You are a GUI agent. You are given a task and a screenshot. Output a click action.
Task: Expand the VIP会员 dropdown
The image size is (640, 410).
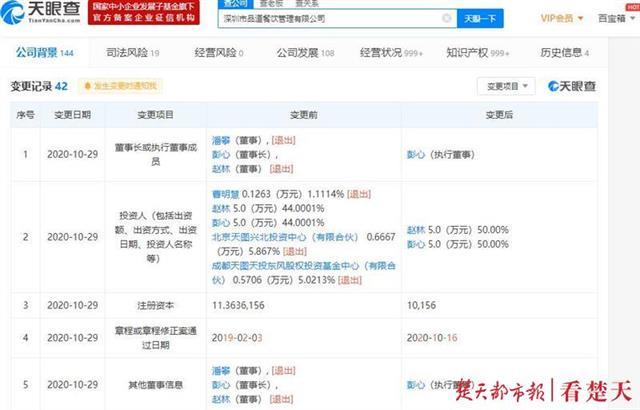[562, 18]
